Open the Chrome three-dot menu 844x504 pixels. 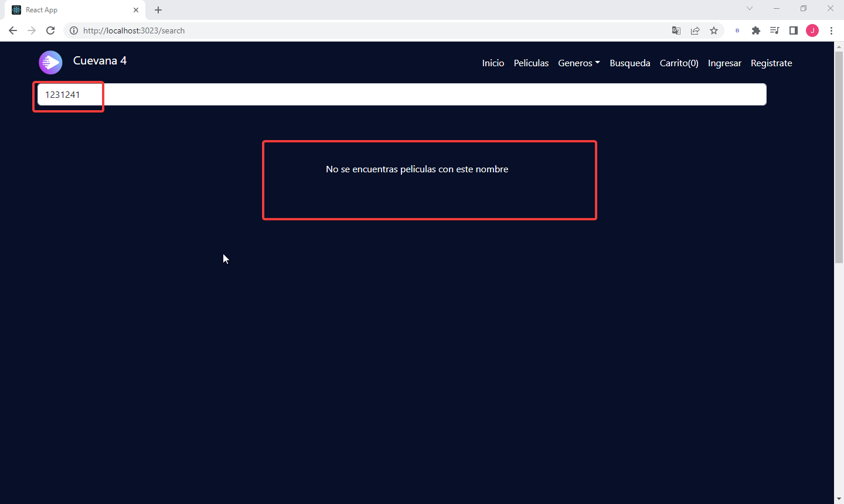click(x=832, y=30)
